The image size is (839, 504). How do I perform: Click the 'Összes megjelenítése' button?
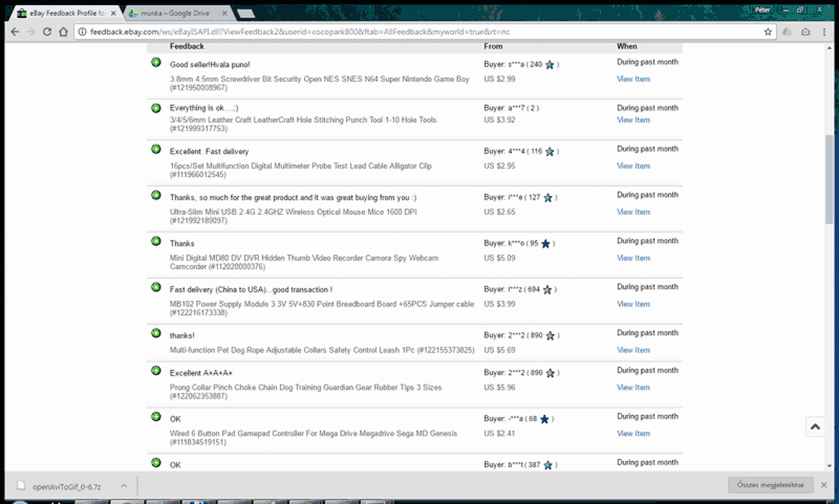point(770,485)
